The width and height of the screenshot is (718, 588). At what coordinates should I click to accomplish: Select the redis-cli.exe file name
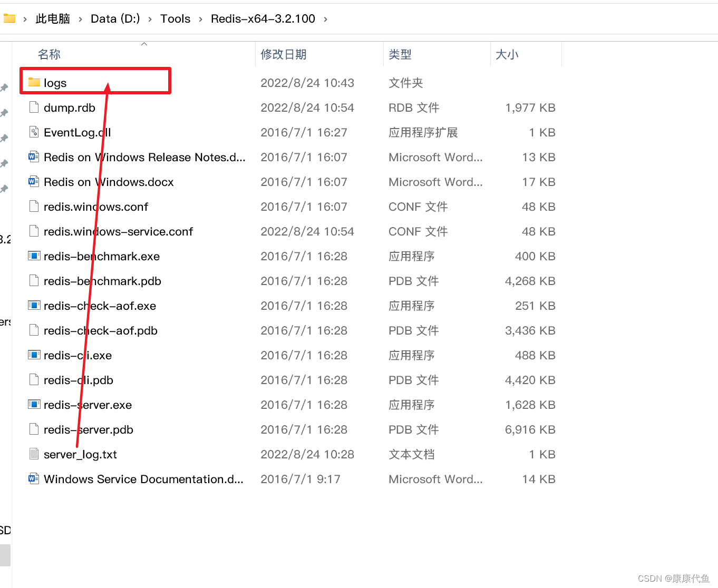(77, 355)
